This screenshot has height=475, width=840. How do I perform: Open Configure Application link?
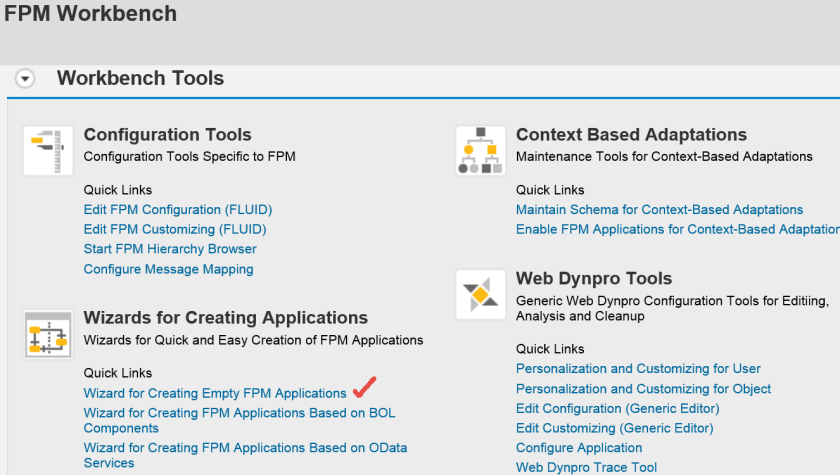point(579,448)
